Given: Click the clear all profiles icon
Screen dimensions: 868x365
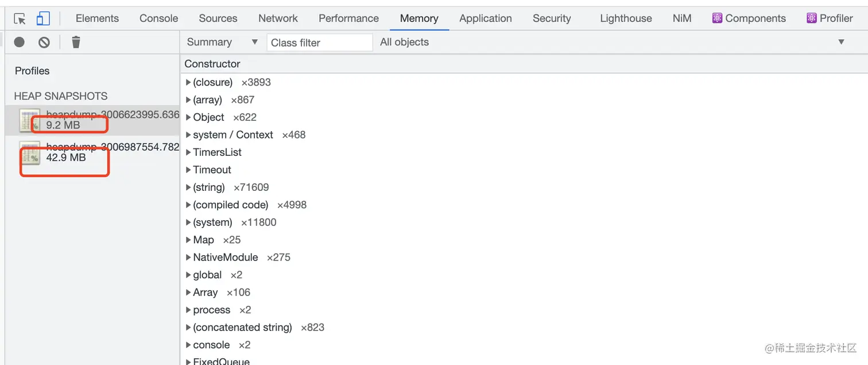Looking at the screenshot, I should tap(44, 42).
